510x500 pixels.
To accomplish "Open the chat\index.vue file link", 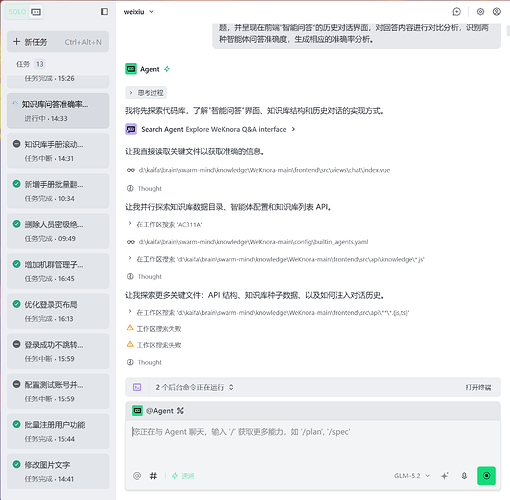I will pos(264,170).
